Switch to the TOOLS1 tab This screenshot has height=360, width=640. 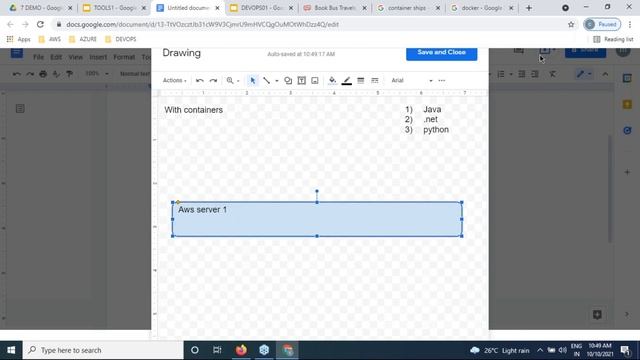[114, 8]
